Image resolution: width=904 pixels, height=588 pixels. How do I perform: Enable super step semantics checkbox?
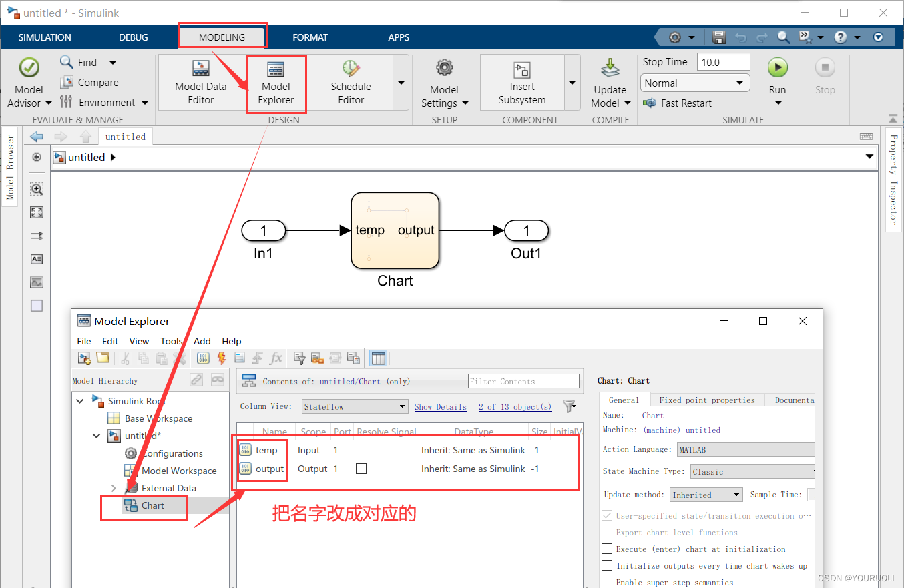tap(607, 582)
